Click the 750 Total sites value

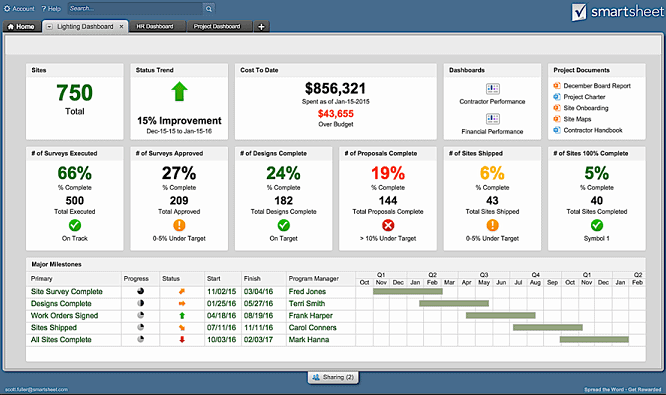coord(75,93)
